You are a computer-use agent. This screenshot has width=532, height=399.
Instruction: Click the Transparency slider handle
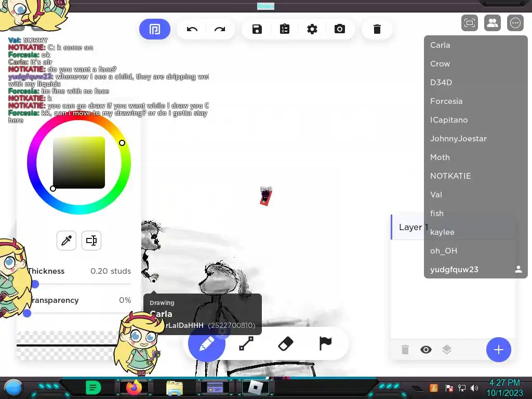(x=27, y=313)
